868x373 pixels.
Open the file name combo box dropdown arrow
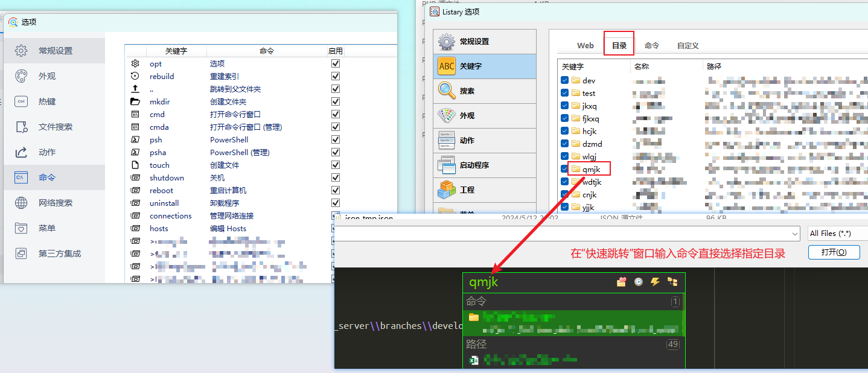(x=796, y=234)
